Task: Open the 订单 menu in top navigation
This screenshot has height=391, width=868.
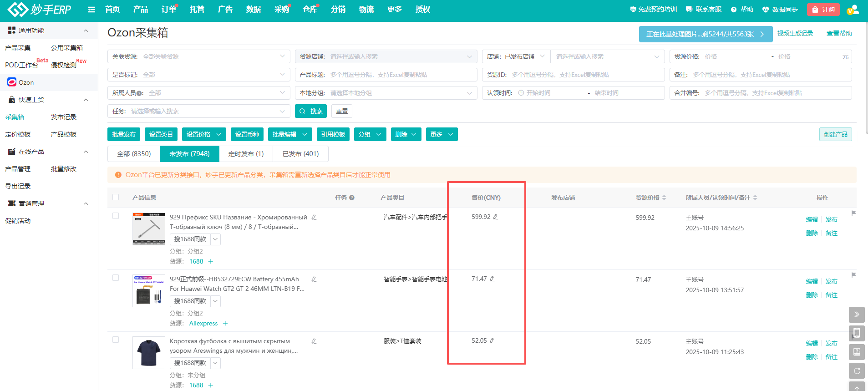Action: (x=168, y=10)
